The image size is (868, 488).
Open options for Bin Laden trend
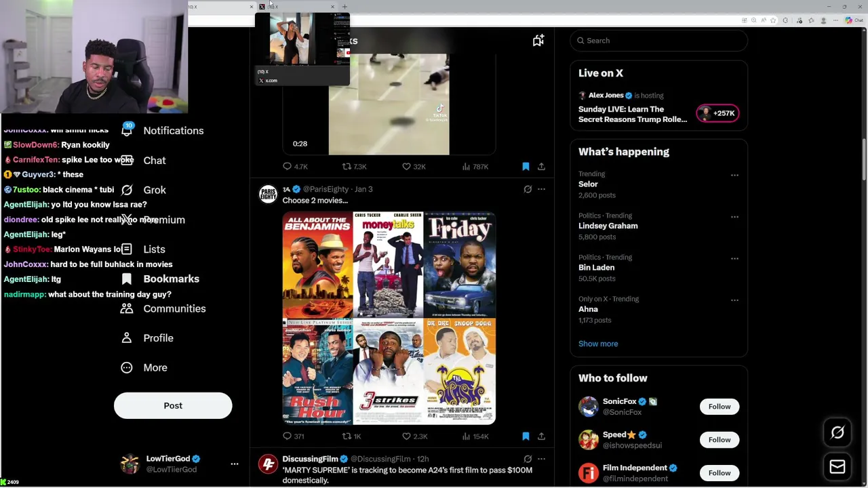coord(734,258)
